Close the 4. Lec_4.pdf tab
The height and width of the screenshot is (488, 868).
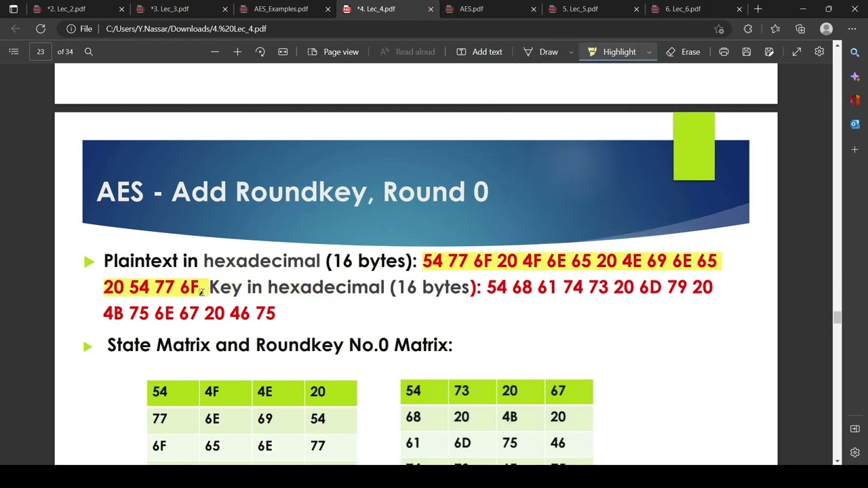(431, 9)
